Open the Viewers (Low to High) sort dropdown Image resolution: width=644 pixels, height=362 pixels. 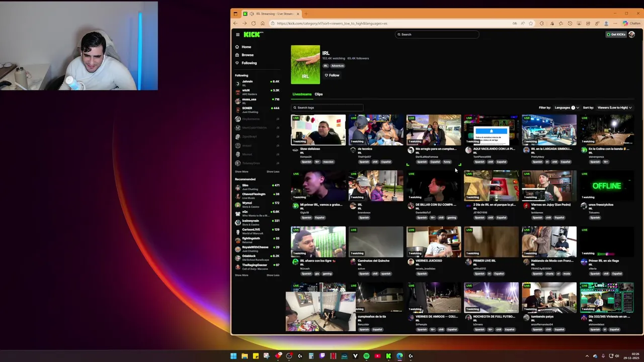614,108
